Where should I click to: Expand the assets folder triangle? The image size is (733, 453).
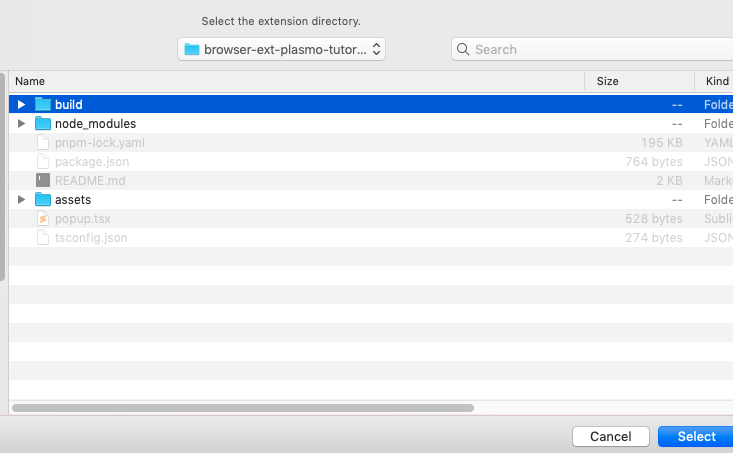[x=21, y=200]
